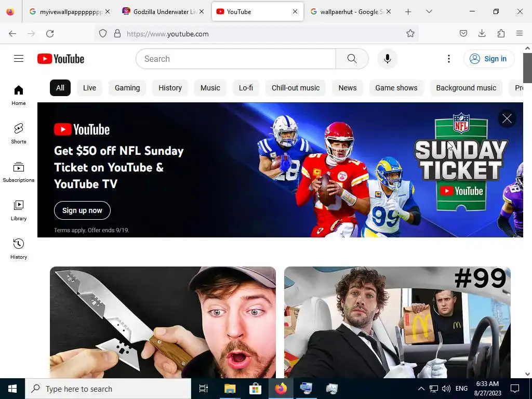Open the Windows Start menu

point(12,389)
